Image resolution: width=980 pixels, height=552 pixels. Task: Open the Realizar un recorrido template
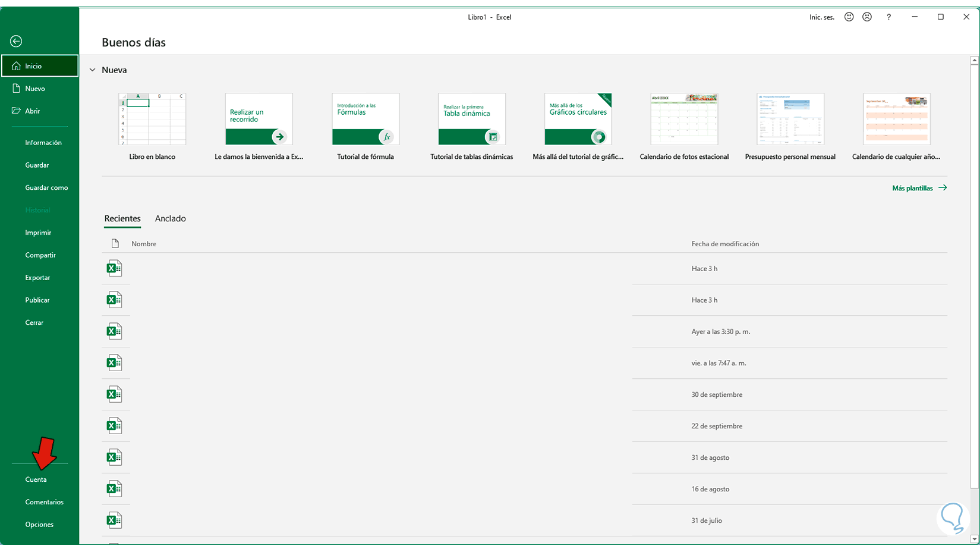pyautogui.click(x=259, y=126)
